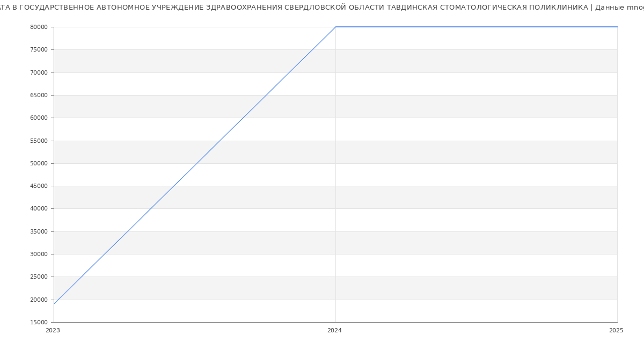Click the 2024 x-axis label
This screenshot has width=644, height=349.
point(334,330)
